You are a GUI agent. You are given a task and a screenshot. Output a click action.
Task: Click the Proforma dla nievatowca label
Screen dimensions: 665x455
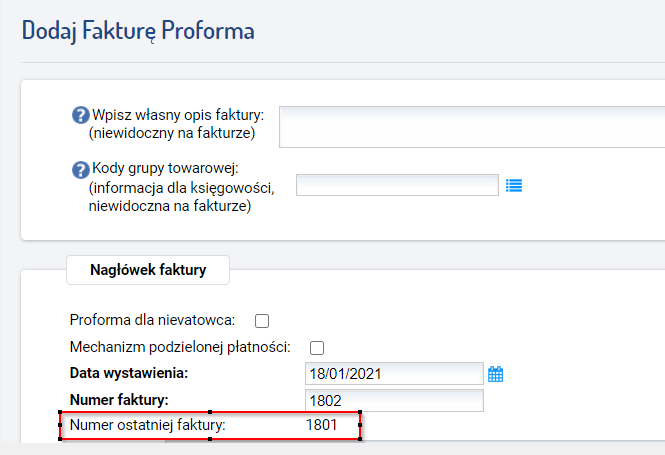pos(152,320)
